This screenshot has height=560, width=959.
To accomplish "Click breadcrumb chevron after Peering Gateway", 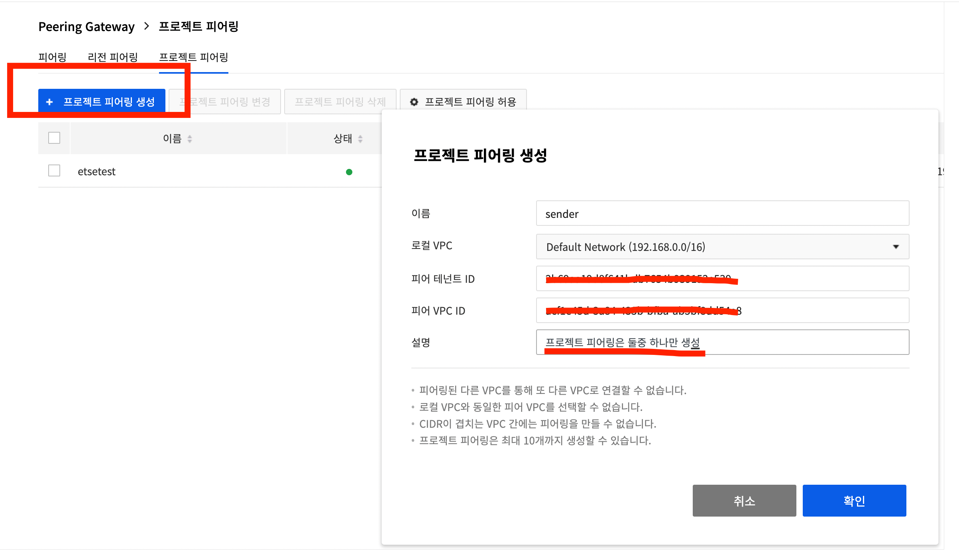I will click(x=147, y=26).
